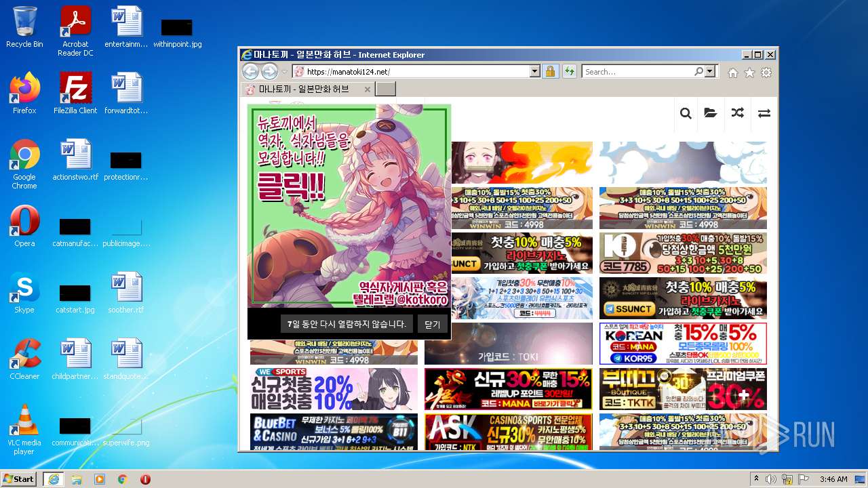Click '7일 동안 다시 열람하지 않습니다' button
Image resolution: width=868 pixels, height=488 pixels.
[347, 324]
